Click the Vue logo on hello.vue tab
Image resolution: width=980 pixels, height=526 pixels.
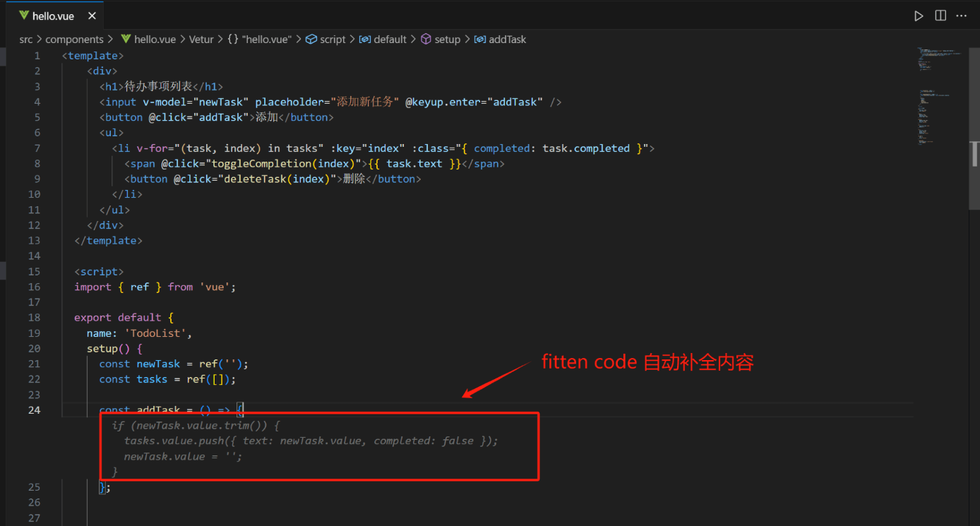tap(24, 16)
